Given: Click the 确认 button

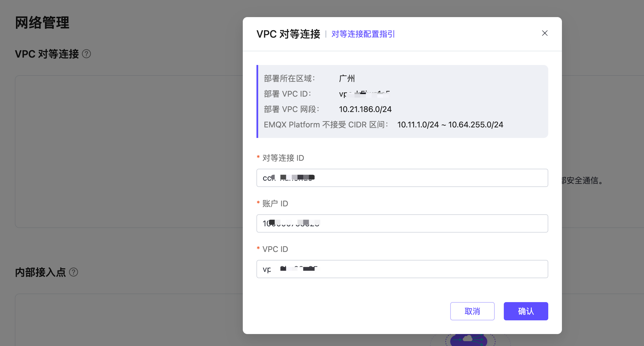Looking at the screenshot, I should [x=526, y=311].
